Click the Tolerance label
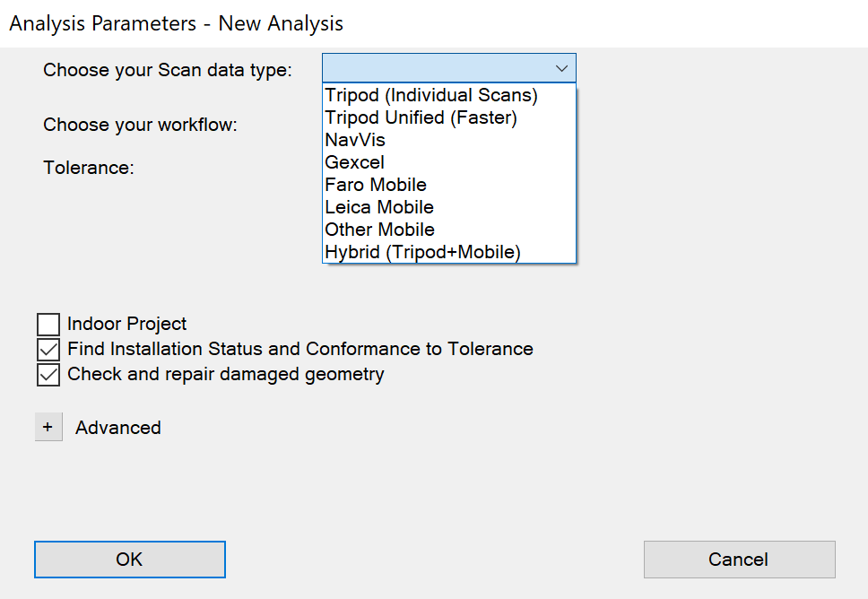868x599 pixels. point(89,168)
